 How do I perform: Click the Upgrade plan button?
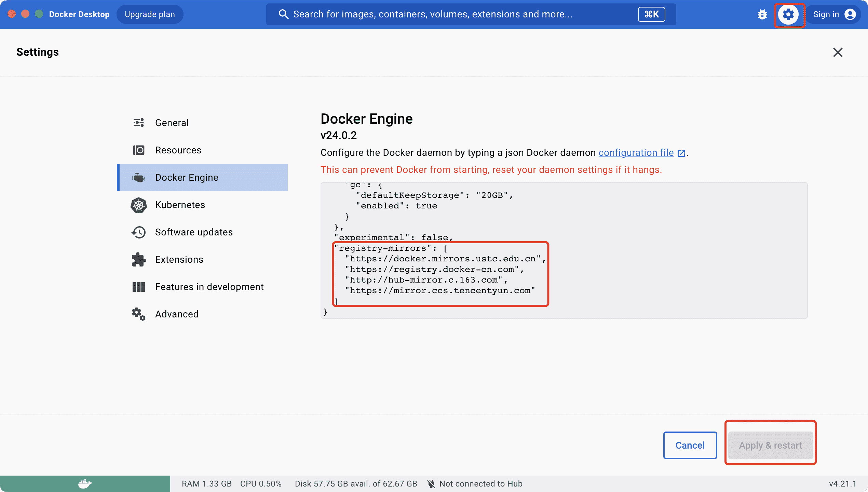[x=150, y=14]
